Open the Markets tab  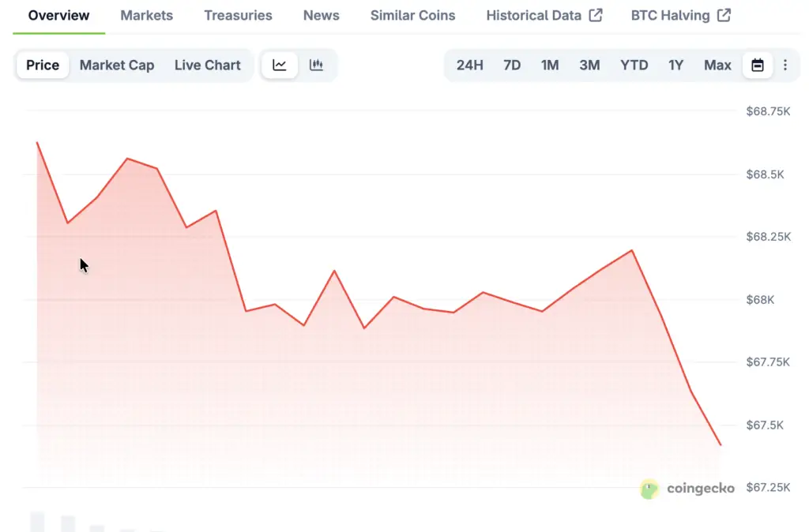(x=147, y=16)
